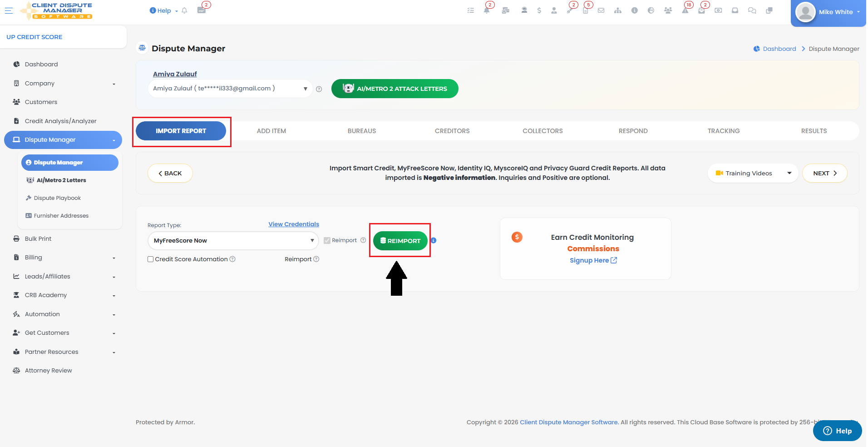
Task: Open the globe icon in top toolbar
Action: (651, 10)
